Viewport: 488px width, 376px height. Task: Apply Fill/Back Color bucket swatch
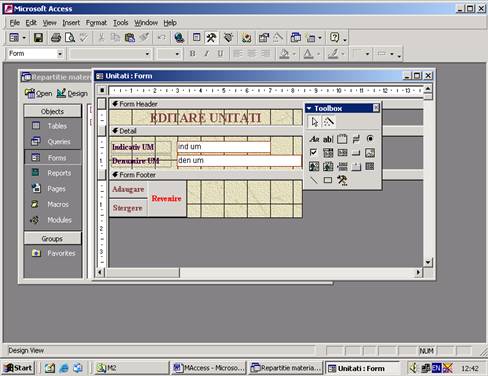coord(284,54)
